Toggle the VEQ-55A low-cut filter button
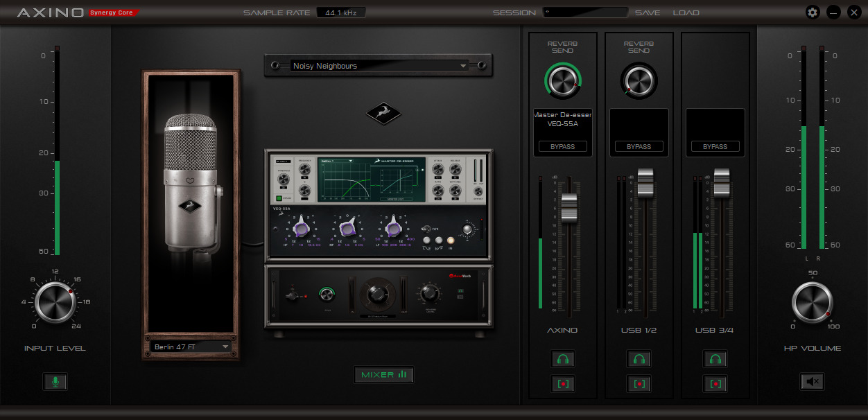868x420 pixels. tap(426, 240)
